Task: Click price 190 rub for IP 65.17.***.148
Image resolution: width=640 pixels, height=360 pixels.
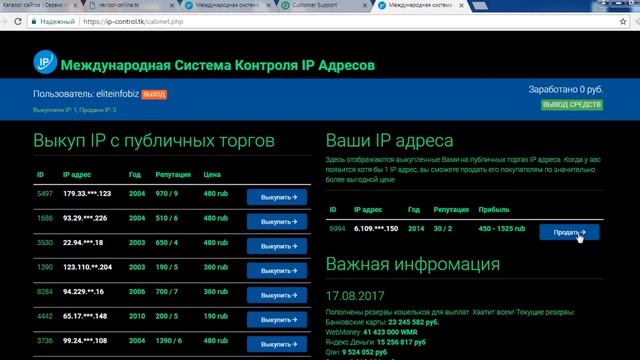Action: click(x=216, y=316)
